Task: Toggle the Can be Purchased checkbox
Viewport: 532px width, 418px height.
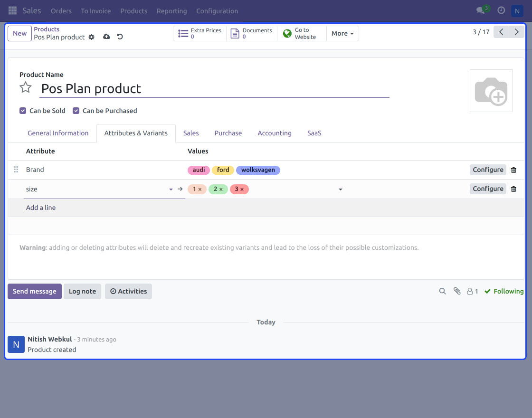Action: (76, 111)
